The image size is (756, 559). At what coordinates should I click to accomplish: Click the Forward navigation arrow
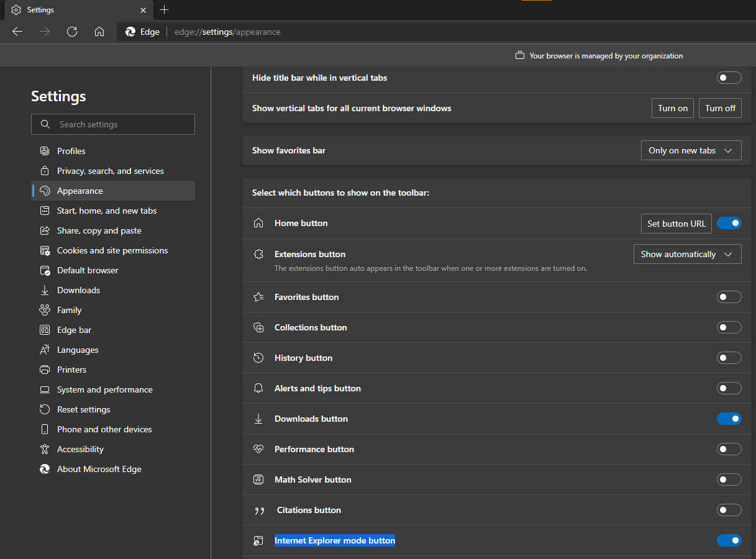click(45, 32)
